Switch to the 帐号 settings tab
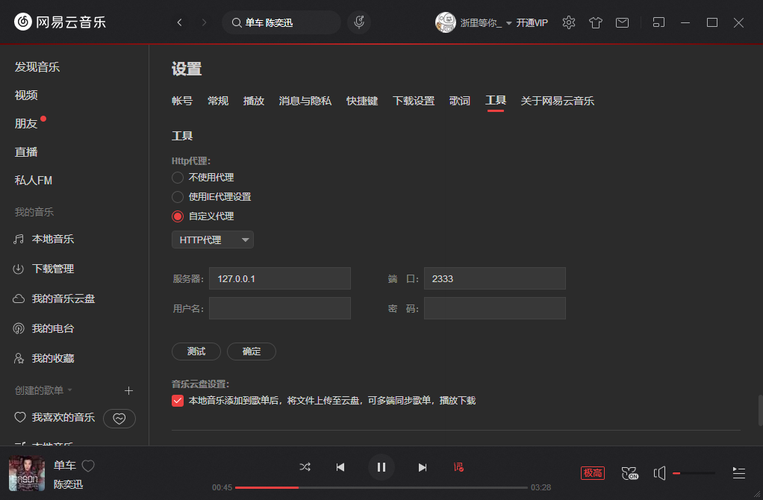Screen dimensions: 763x500 pyautogui.click(x=182, y=101)
